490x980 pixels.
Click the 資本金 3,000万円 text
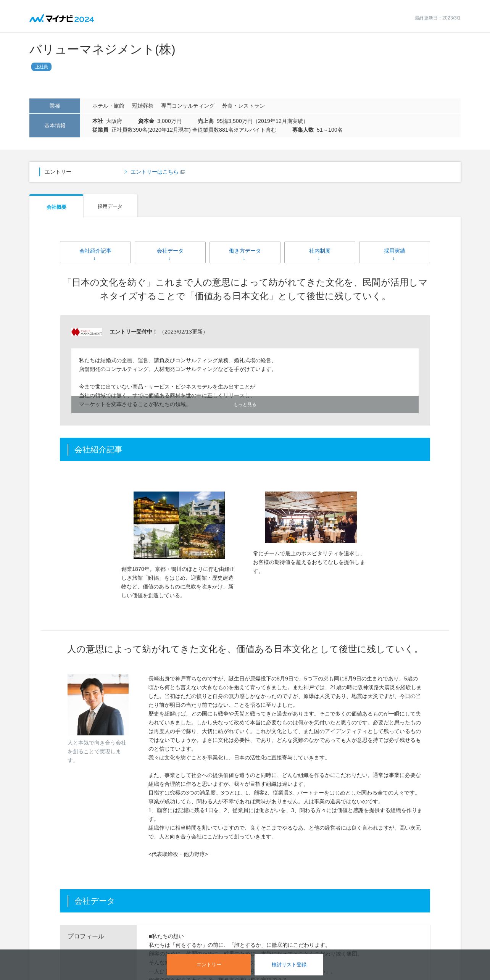(x=160, y=121)
